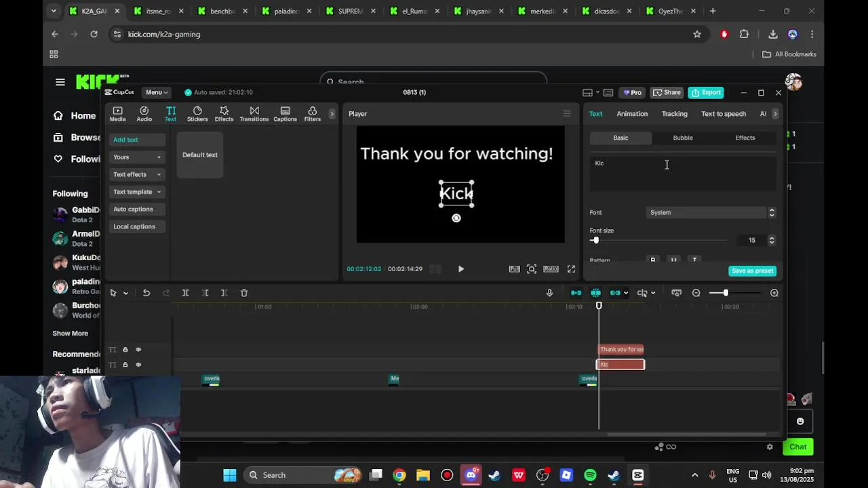Click the Pro upgrade button

(632, 93)
